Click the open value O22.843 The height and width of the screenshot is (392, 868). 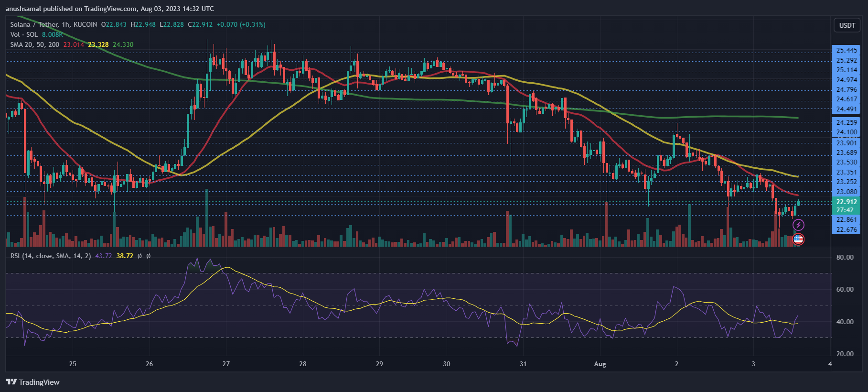coord(114,24)
